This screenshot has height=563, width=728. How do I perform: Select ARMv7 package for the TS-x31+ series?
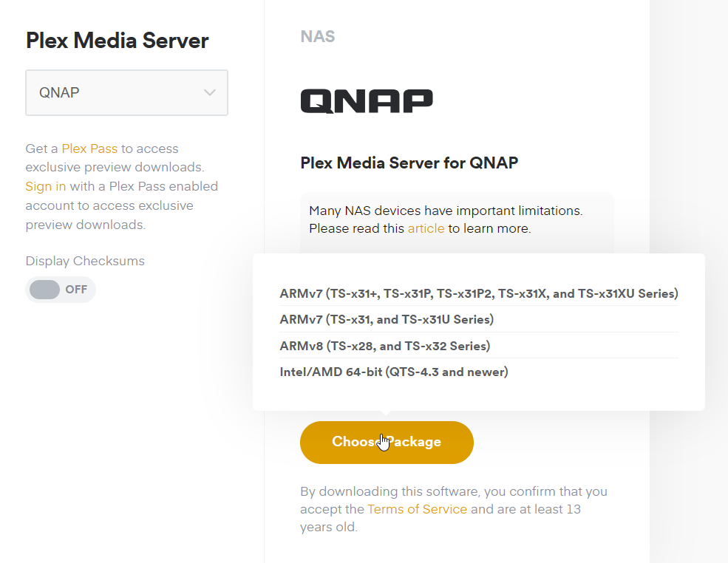(x=478, y=293)
